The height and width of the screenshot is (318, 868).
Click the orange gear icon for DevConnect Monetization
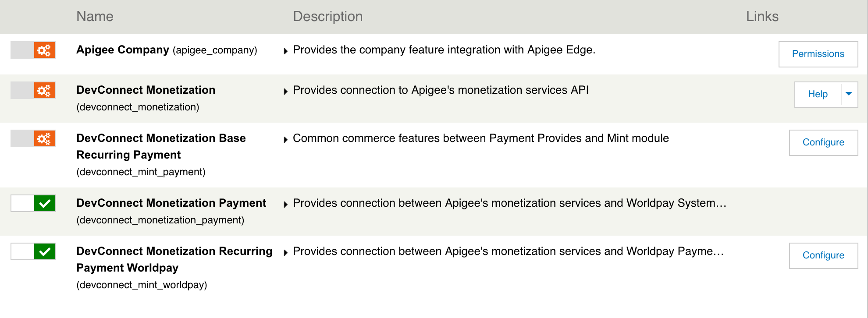coord(44,91)
